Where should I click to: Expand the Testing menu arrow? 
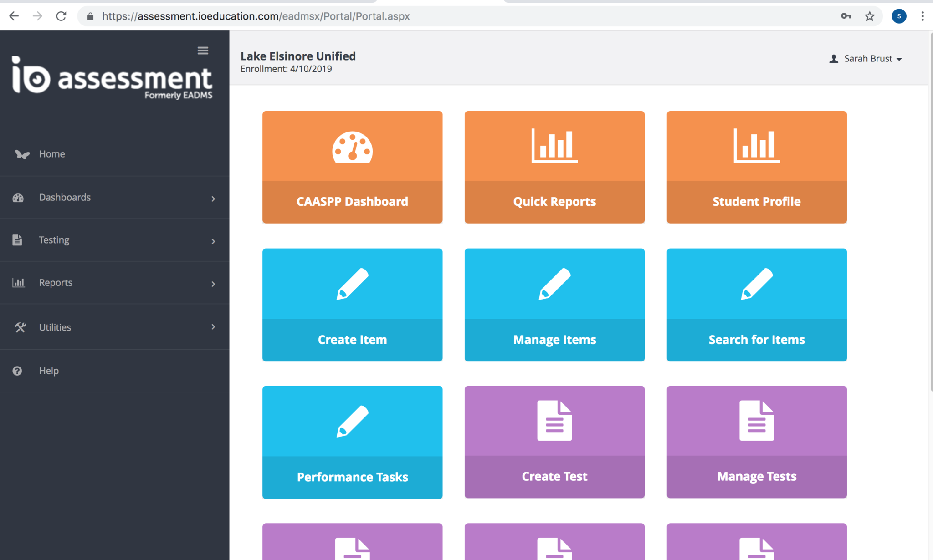[213, 241]
